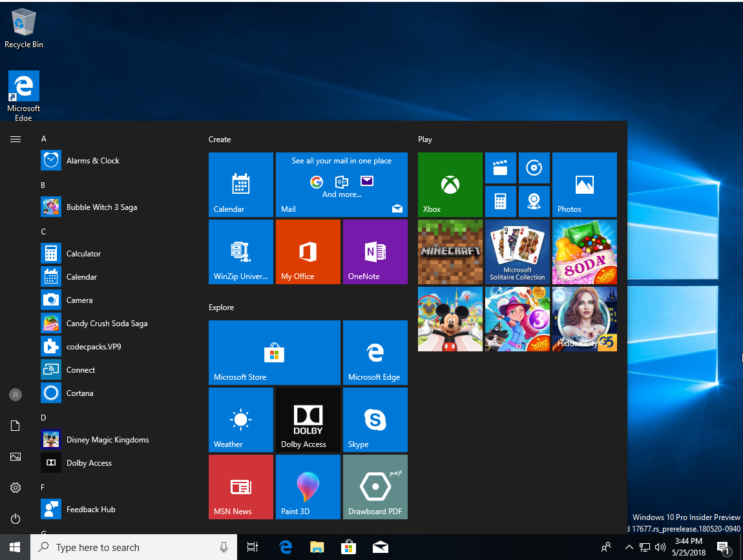Open Pictures from the Start sidebar
The image size is (743, 560).
tap(15, 457)
